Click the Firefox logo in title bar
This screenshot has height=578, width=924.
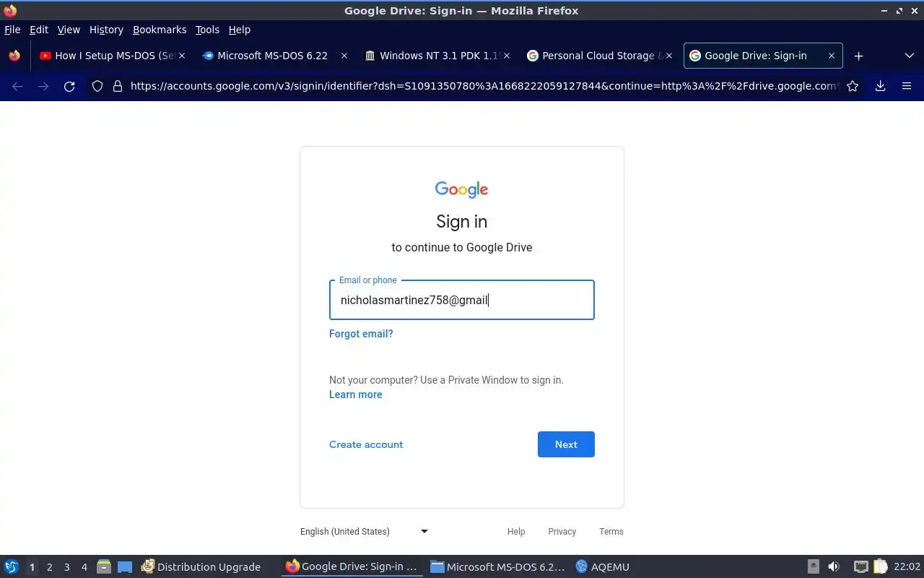tap(10, 11)
